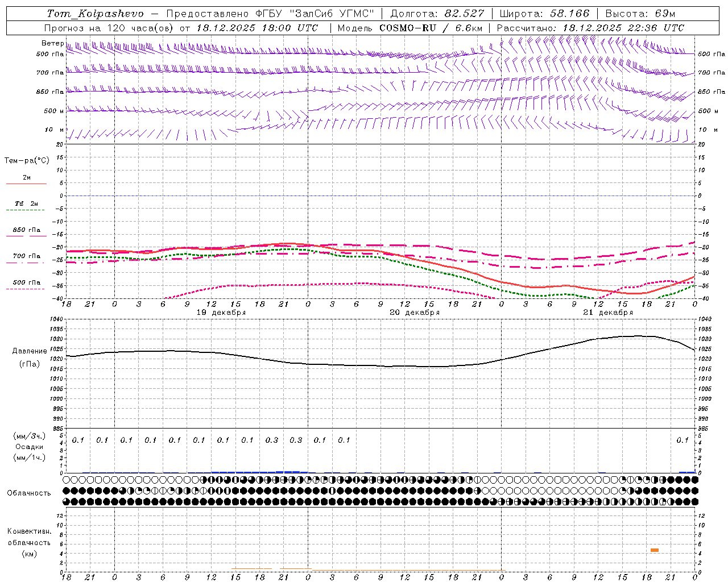Click the (км) unit label under облачность
The height and width of the screenshot is (582, 728).
point(29,554)
